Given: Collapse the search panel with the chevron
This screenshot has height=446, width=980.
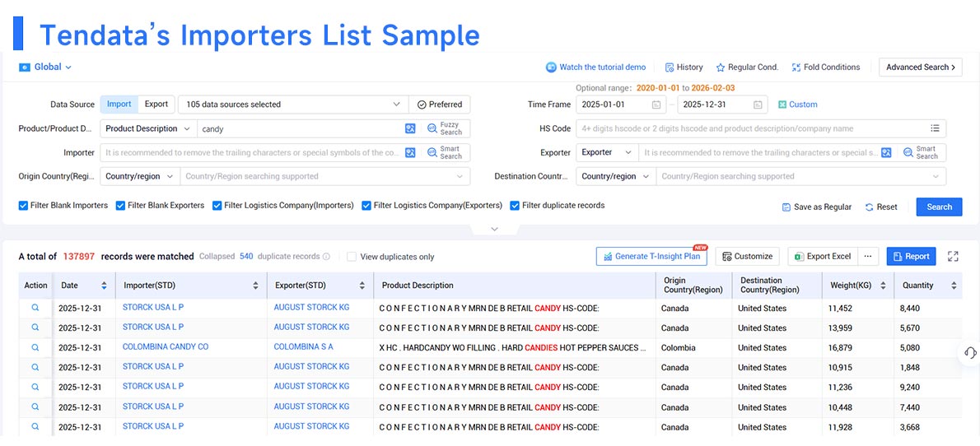Looking at the screenshot, I should point(494,230).
